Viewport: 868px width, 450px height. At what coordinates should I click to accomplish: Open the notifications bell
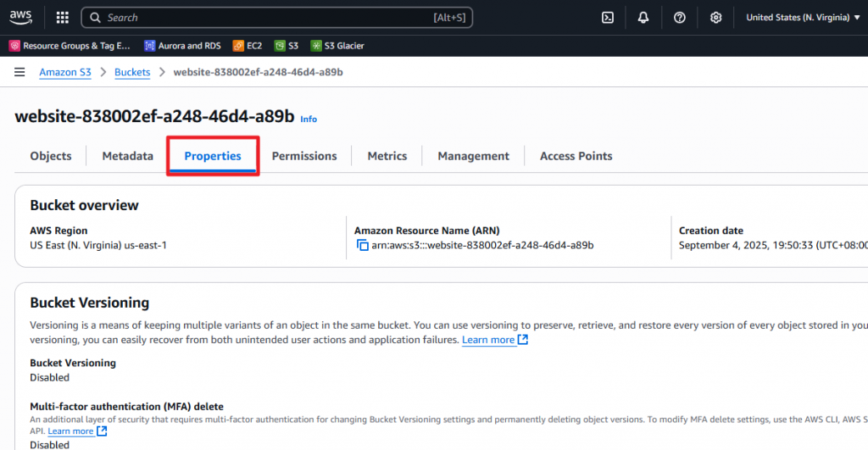643,17
